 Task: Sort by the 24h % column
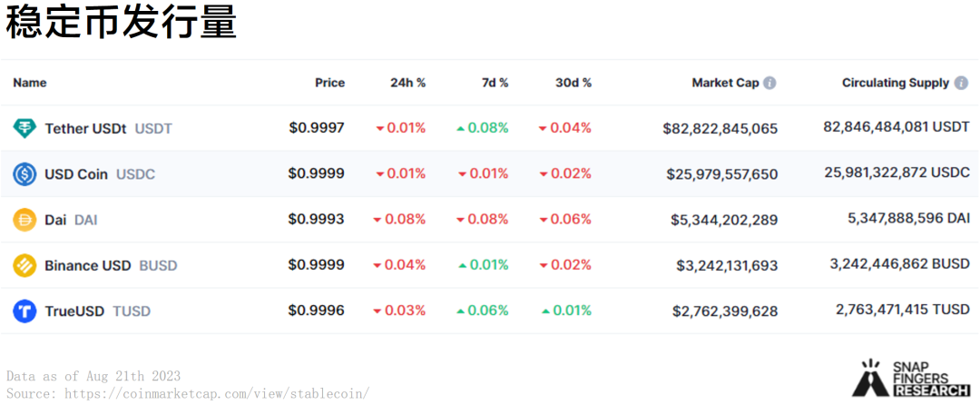tap(408, 84)
